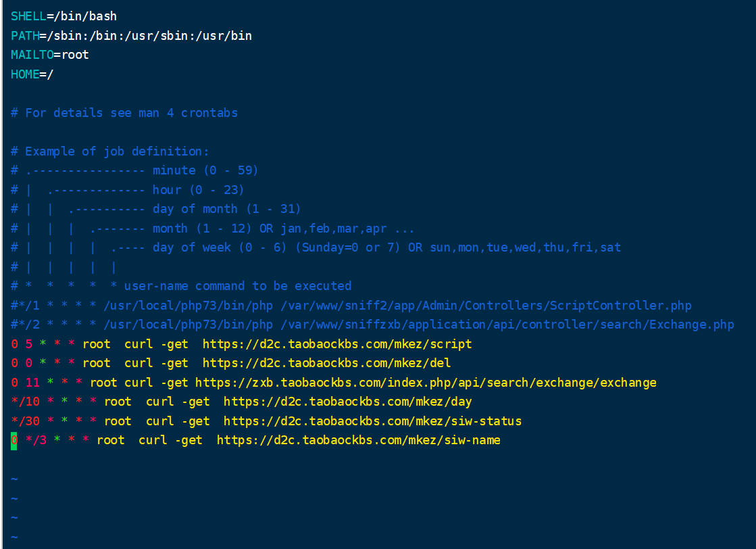Click the mkez/script URL
Viewport: 756px width, 549px height.
tap(336, 344)
